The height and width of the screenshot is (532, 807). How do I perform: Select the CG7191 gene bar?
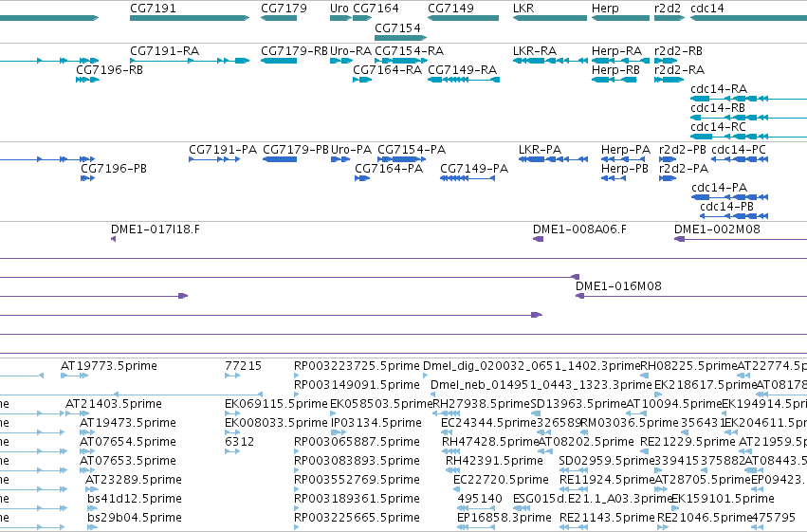pyautogui.click(x=190, y=18)
